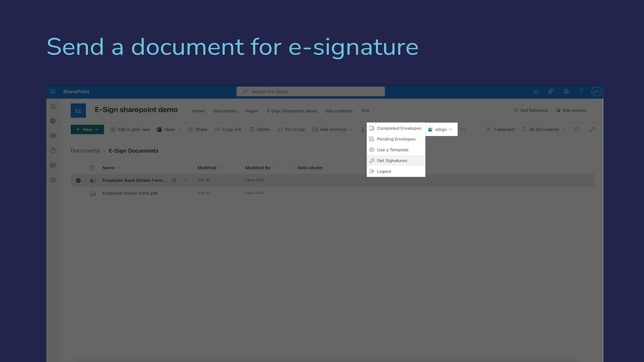Open the toolbar overflow ellipsis menu
The width and height of the screenshot is (644, 362).
[x=463, y=129]
